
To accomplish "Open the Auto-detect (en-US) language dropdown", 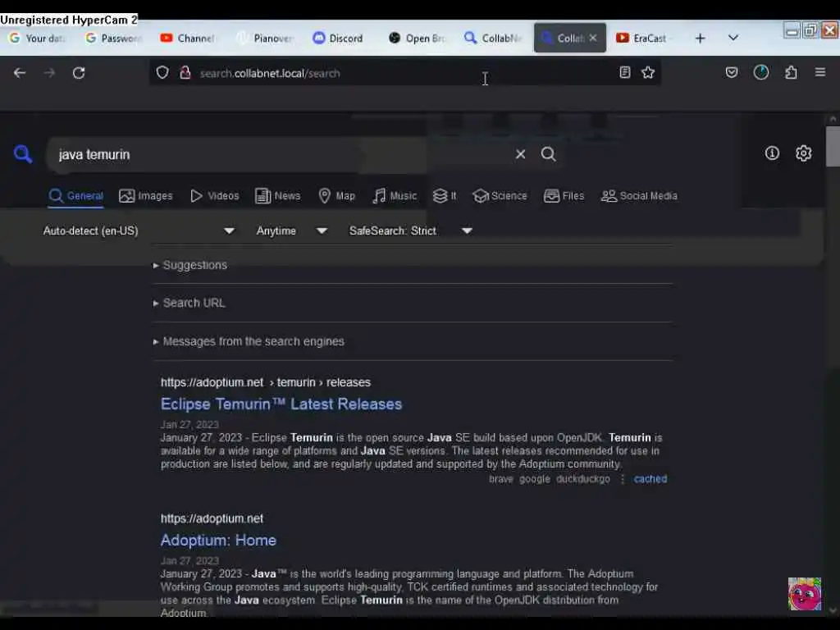I will point(139,231).
